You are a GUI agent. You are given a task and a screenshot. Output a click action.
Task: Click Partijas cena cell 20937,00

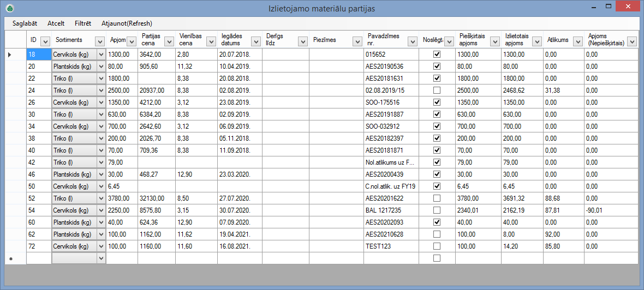tap(157, 90)
